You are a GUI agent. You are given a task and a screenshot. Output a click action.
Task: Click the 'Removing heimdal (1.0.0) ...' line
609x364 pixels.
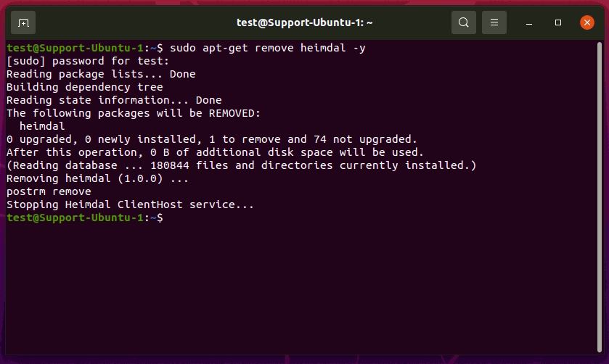pyautogui.click(x=97, y=178)
